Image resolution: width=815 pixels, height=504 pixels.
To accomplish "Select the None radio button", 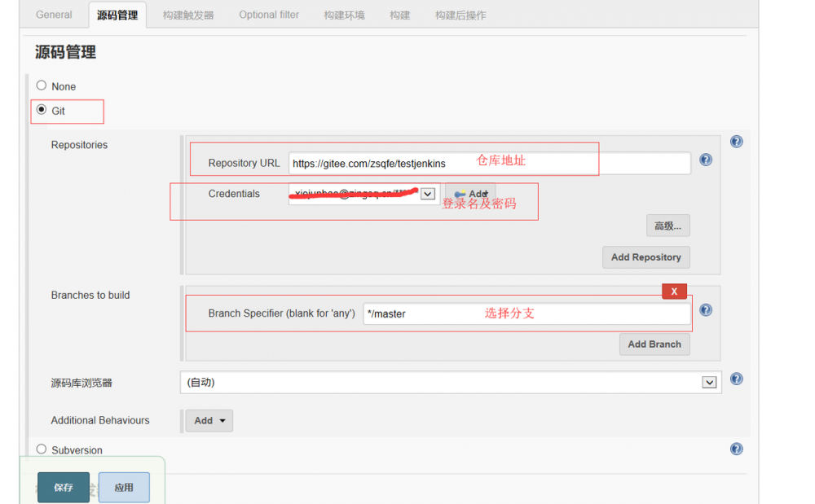I will [x=41, y=85].
